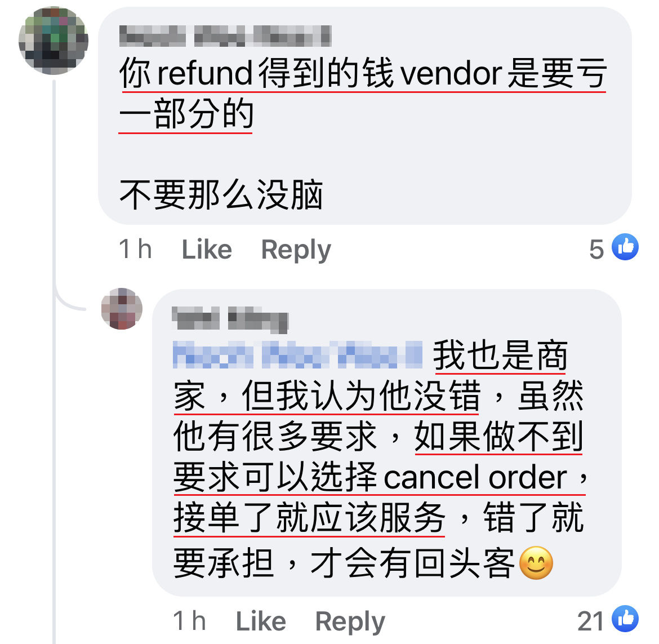Open the top commenter's profile picture
The width and height of the screenshot is (659, 644).
point(54,41)
